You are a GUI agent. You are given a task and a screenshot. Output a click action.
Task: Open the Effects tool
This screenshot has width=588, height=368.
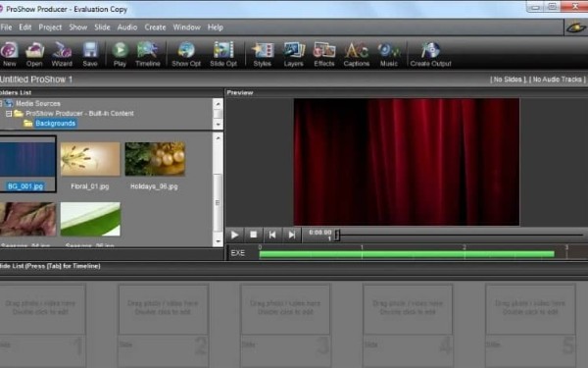coord(324,54)
